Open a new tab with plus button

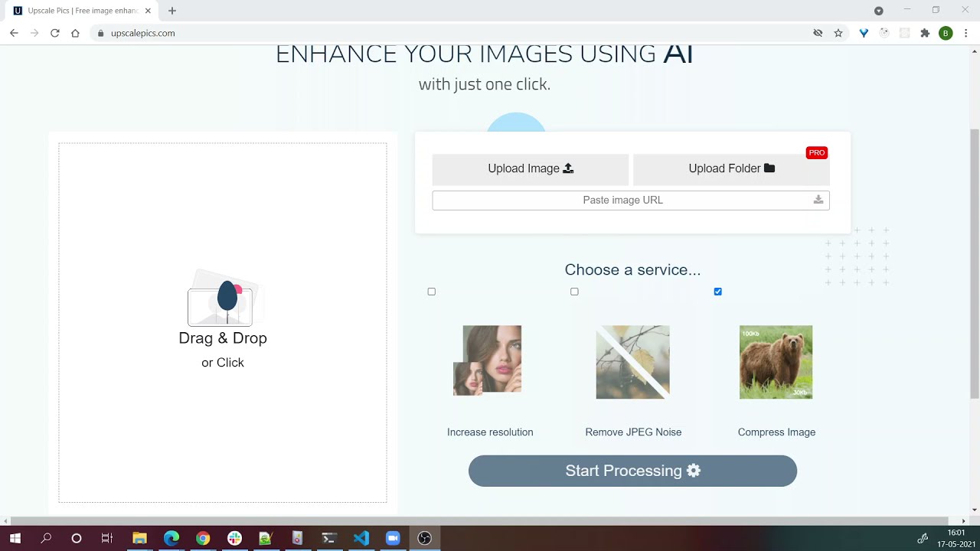point(172,11)
